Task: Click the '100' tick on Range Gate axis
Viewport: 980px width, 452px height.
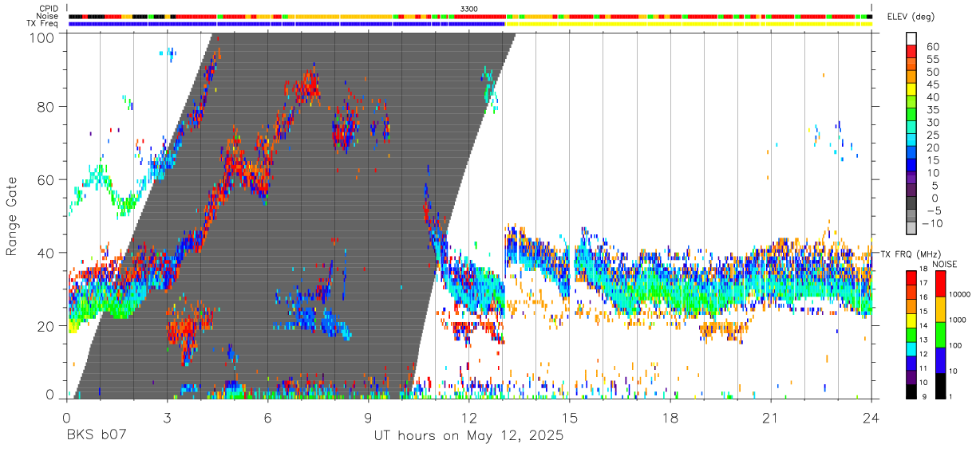Action: click(x=41, y=37)
